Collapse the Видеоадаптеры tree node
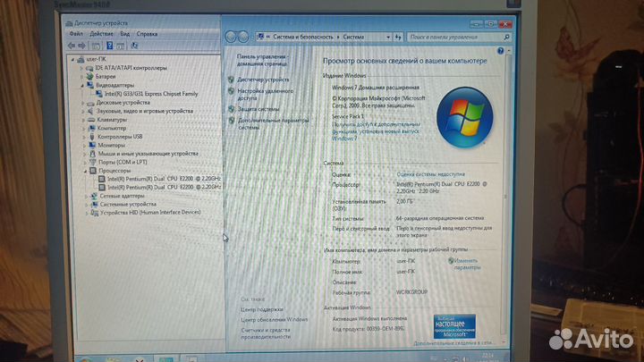Image resolution: width=644 pixels, height=362 pixels. [83, 86]
